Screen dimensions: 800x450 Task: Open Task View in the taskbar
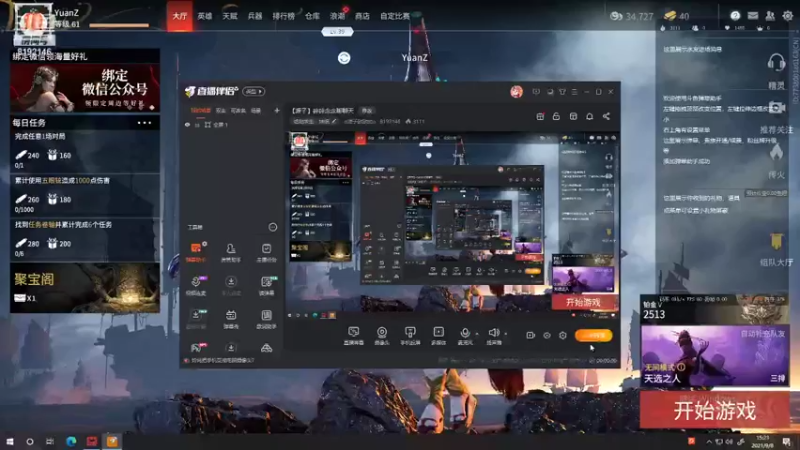49,441
